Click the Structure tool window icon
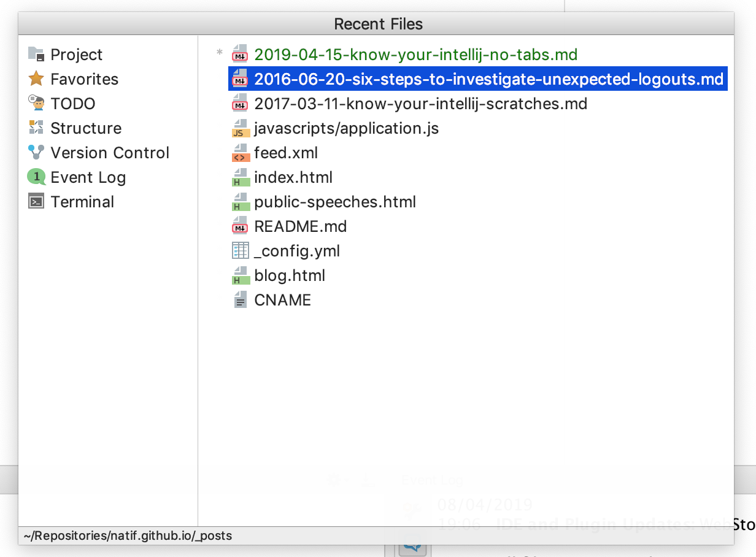This screenshot has height=557, width=756. tap(37, 128)
